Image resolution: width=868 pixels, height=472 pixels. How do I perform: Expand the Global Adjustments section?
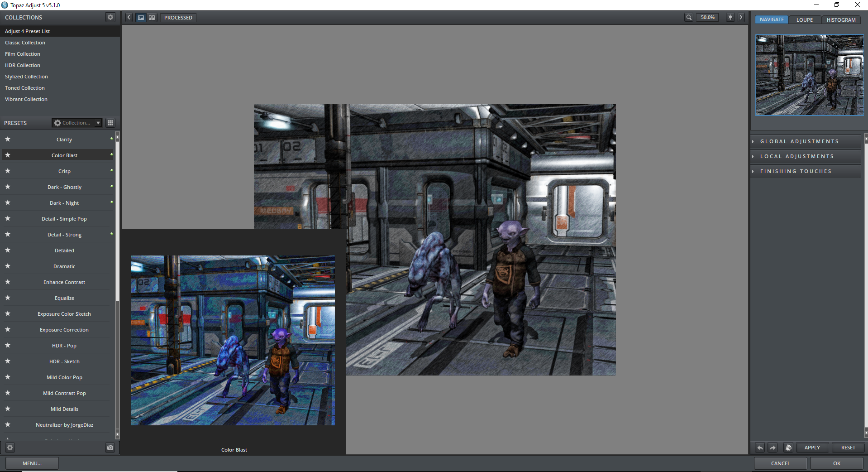[x=799, y=141]
